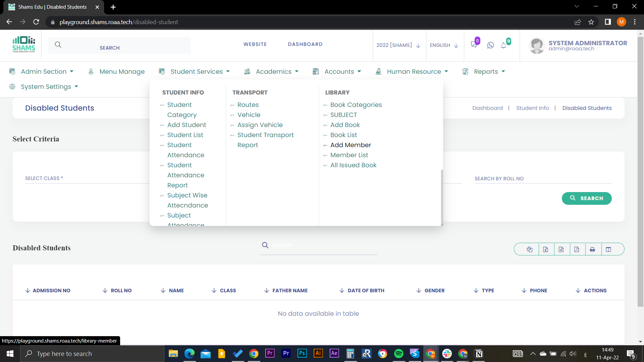Click the Routes transport link
This screenshot has height=362, width=644.
[248, 105]
